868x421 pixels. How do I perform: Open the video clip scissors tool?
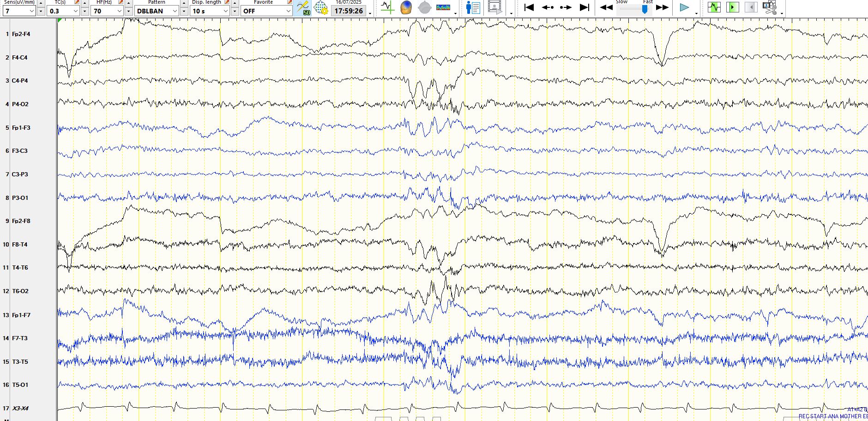770,7
